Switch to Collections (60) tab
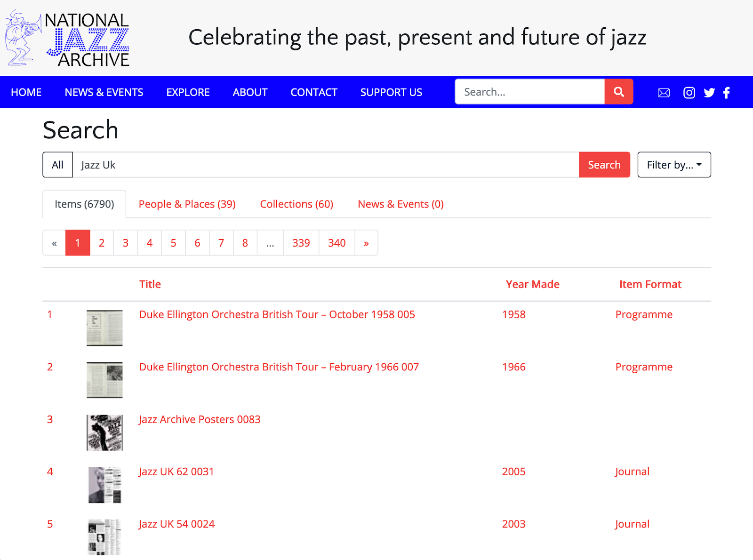This screenshot has width=753, height=560. tap(296, 204)
